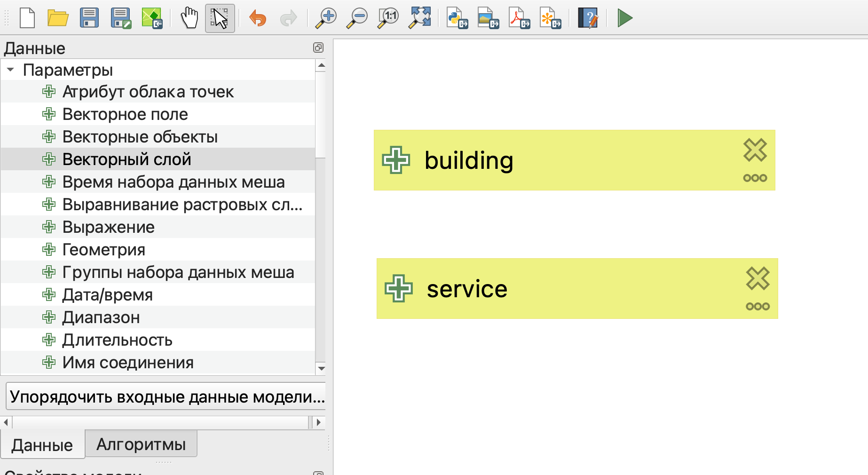Export model as Python script
This screenshot has width=868, height=475.
tap(457, 18)
